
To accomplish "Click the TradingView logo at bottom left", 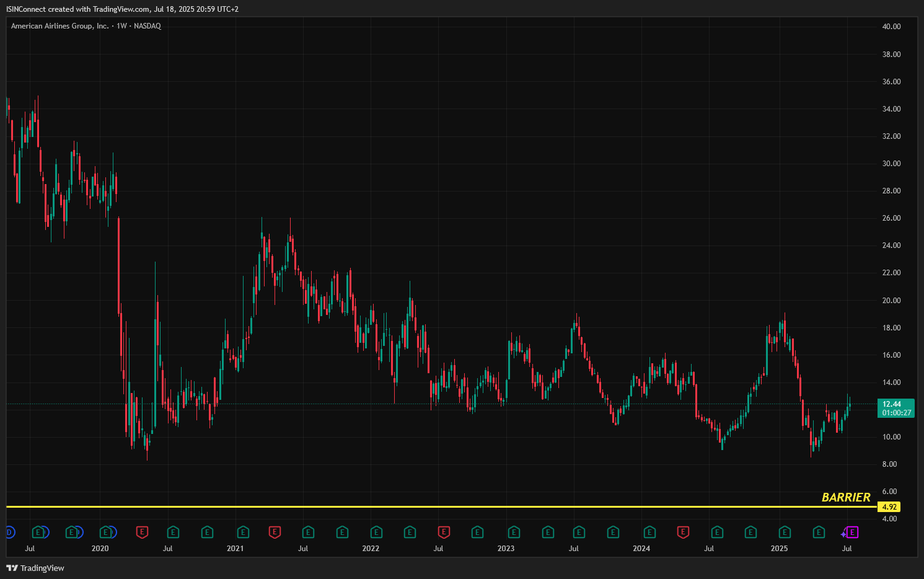I will coord(35,568).
